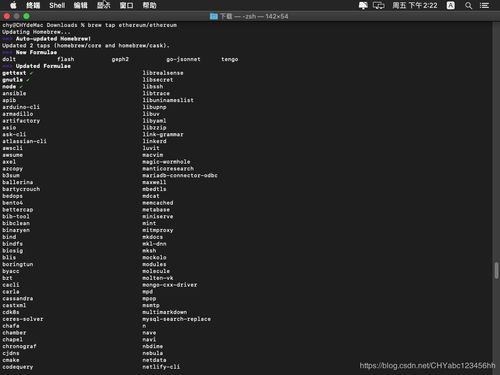Image resolution: width=500 pixels, height=375 pixels.
Task: Open the Apple menu
Action: pyautogui.click(x=13, y=5)
